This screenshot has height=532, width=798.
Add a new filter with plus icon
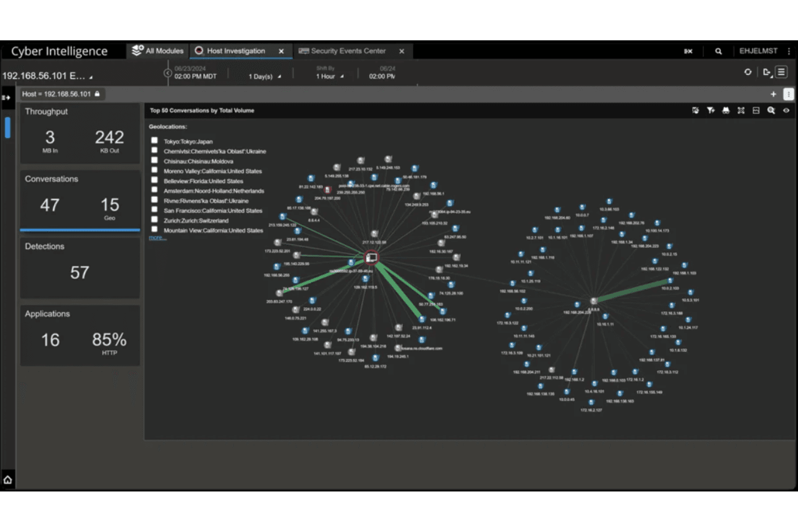click(773, 94)
